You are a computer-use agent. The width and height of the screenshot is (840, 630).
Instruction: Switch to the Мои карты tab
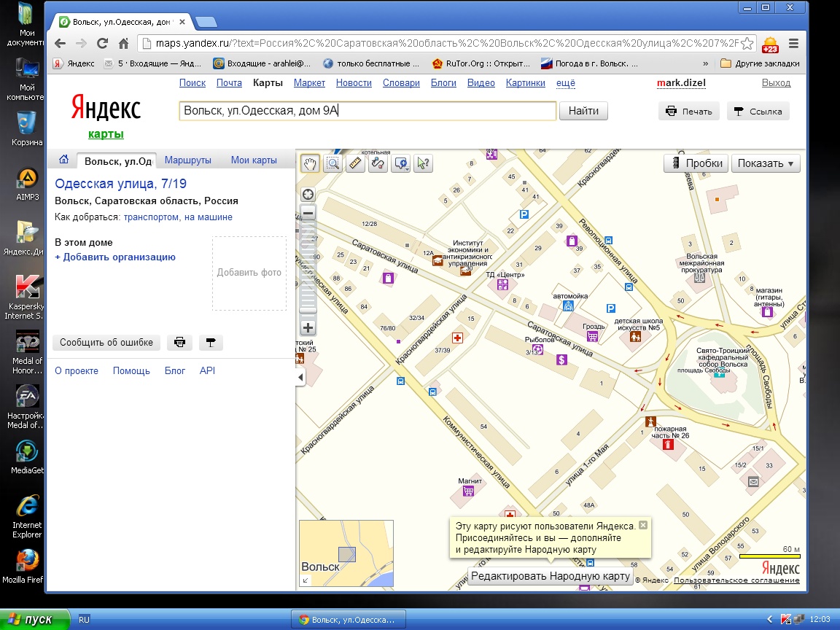[254, 160]
